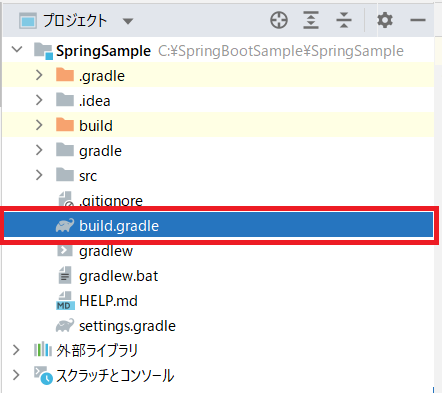
Task: Select the settings.gradle file name
Action: coord(127,326)
